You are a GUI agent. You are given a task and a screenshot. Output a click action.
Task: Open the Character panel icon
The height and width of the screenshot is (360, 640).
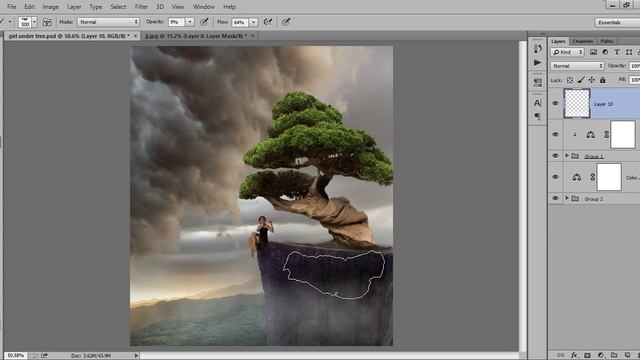point(538,102)
